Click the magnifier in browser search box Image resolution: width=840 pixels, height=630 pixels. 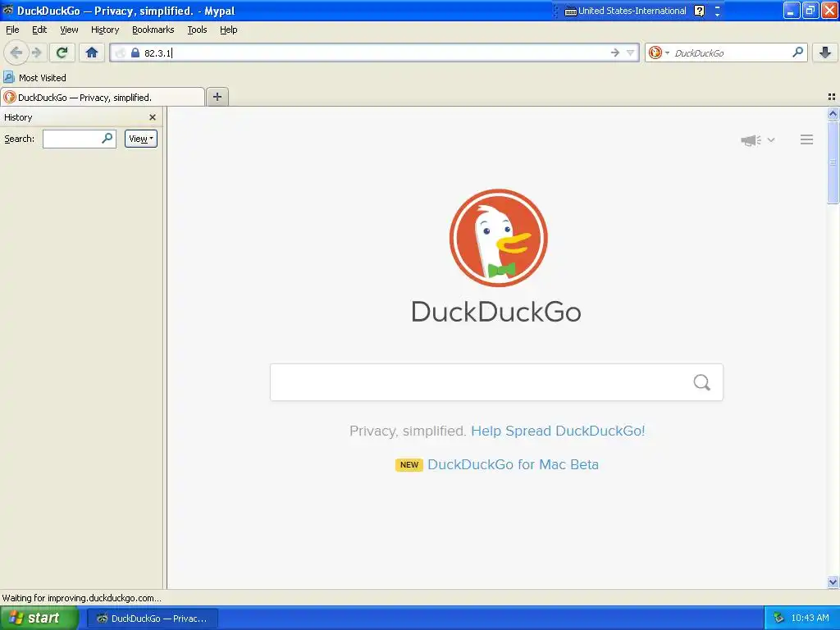(x=797, y=52)
